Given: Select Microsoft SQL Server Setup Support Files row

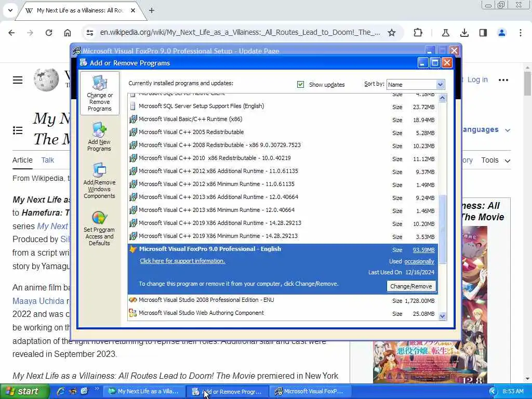Looking at the screenshot, I should pos(283,107).
